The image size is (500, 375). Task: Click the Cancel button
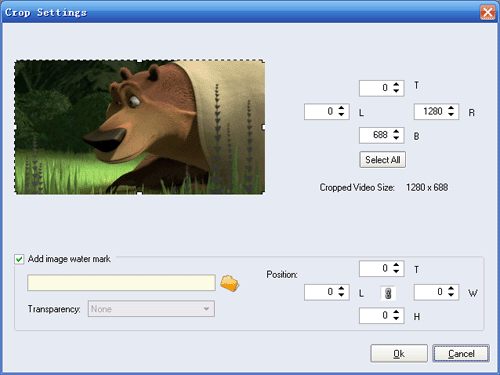coord(461,353)
